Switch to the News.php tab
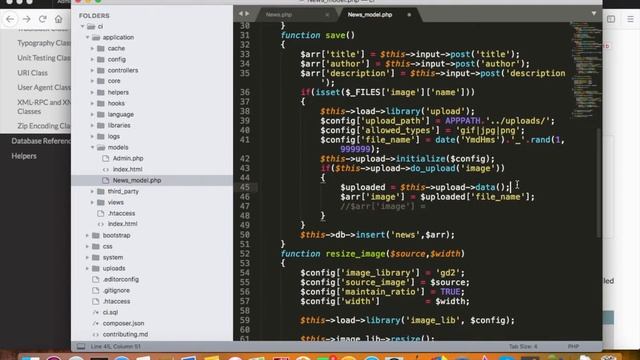640x360 pixels. pyautogui.click(x=279, y=15)
